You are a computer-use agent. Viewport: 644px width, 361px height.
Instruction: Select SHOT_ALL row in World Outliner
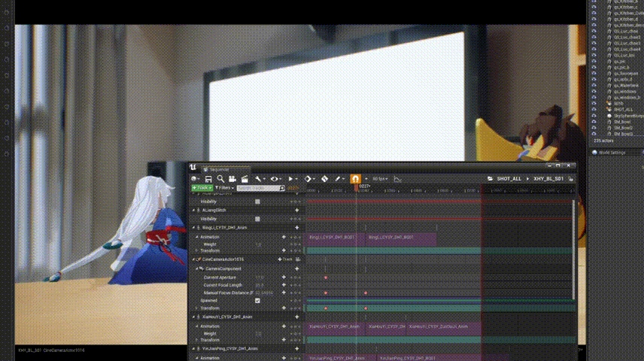point(616,110)
